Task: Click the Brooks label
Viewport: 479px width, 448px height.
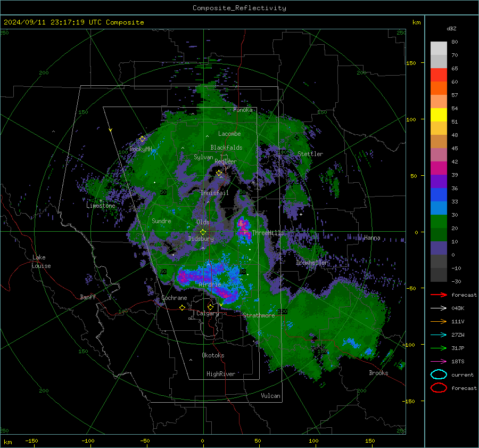Action: [x=378, y=373]
